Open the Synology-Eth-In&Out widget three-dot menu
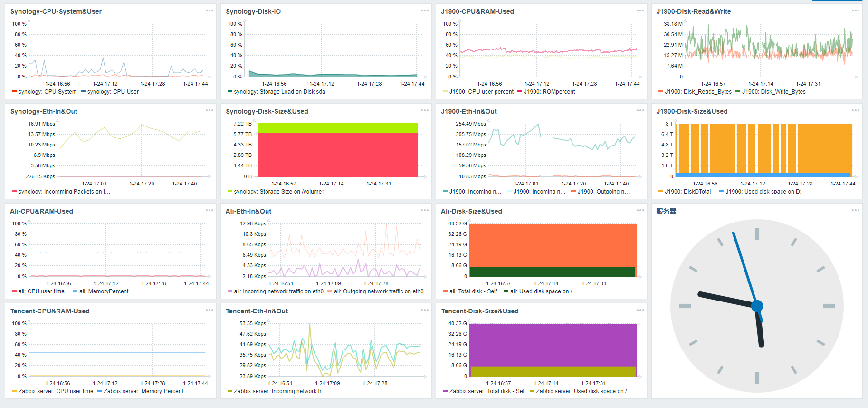868x408 pixels. tap(209, 110)
